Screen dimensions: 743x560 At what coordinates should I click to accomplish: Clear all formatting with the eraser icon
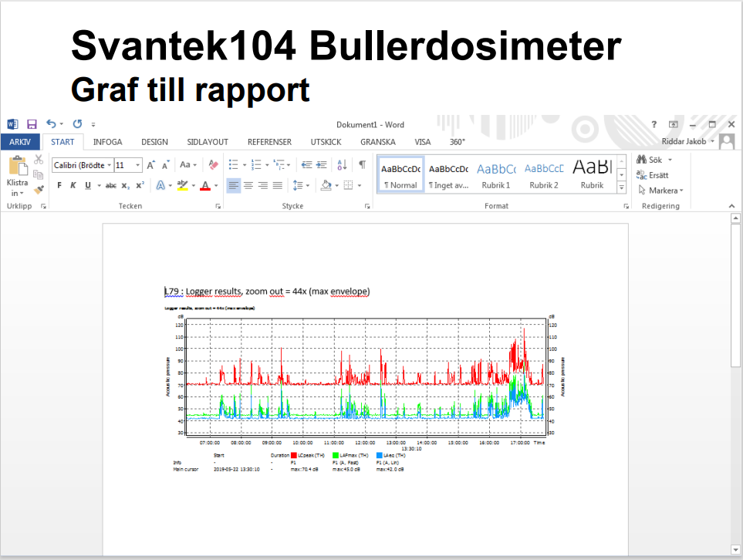click(x=214, y=164)
